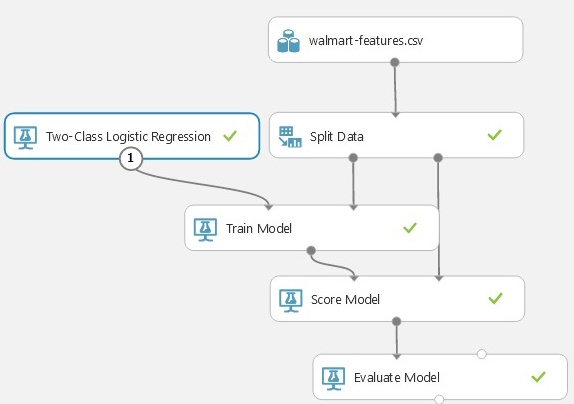Select the Score Model module label
The width and height of the screenshot is (574, 404).
pyautogui.click(x=345, y=300)
